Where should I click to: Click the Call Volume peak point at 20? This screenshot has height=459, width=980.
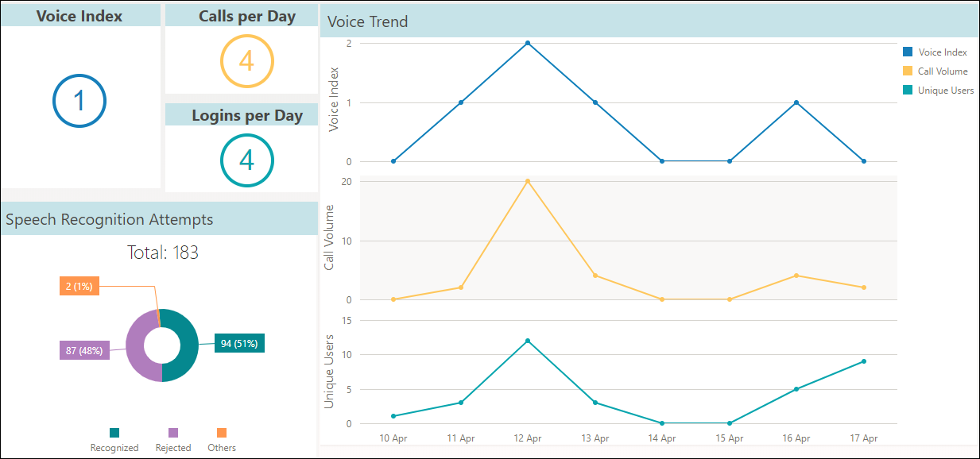tap(528, 181)
